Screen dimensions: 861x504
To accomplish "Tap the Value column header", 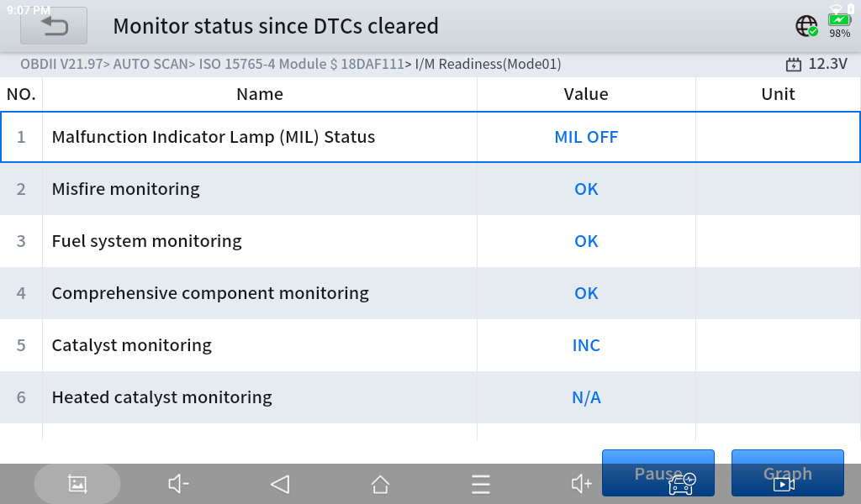I will click(586, 94).
